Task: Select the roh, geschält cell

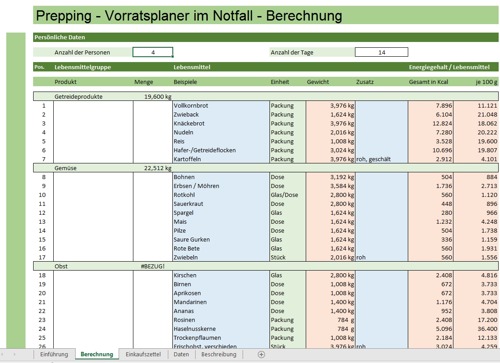Action: pos(382,159)
